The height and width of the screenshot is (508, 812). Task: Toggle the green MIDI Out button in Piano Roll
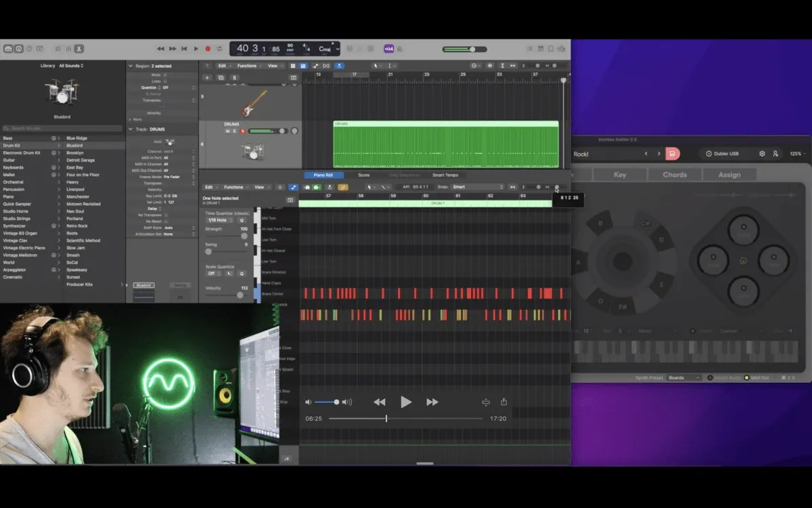[317, 187]
